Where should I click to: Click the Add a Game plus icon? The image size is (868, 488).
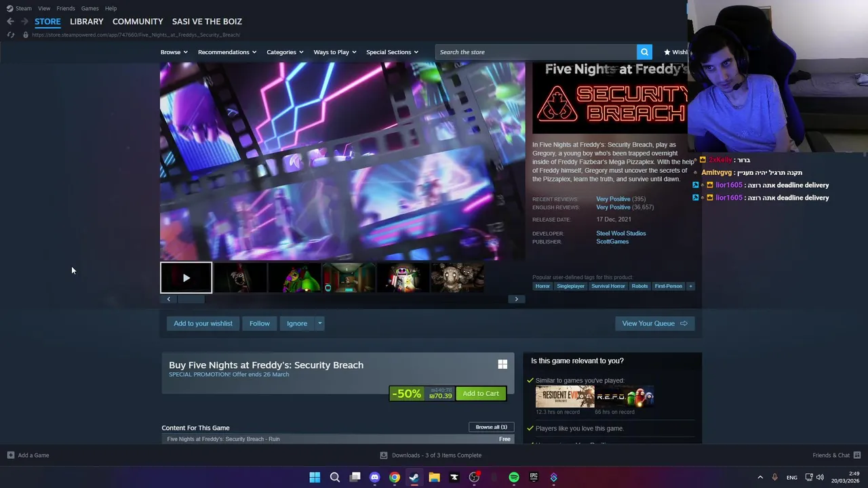pyautogui.click(x=10, y=455)
